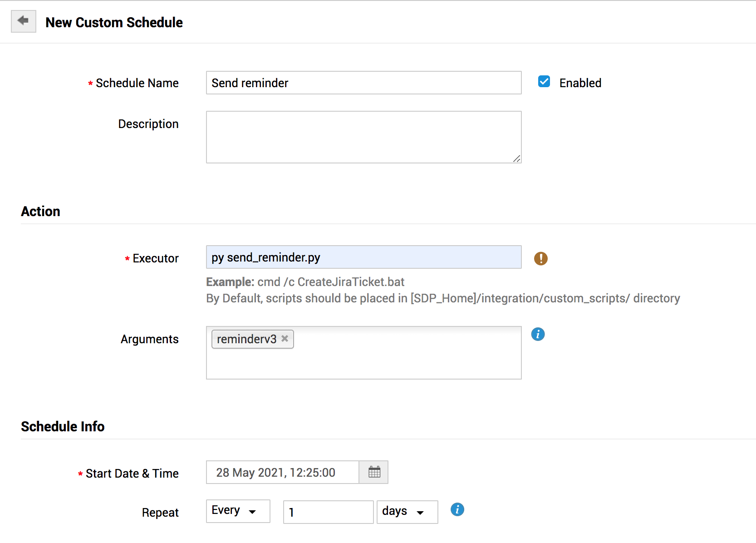Viewport: 756px width, 543px height.
Task: Click the Arguments field label
Action: [x=149, y=339]
